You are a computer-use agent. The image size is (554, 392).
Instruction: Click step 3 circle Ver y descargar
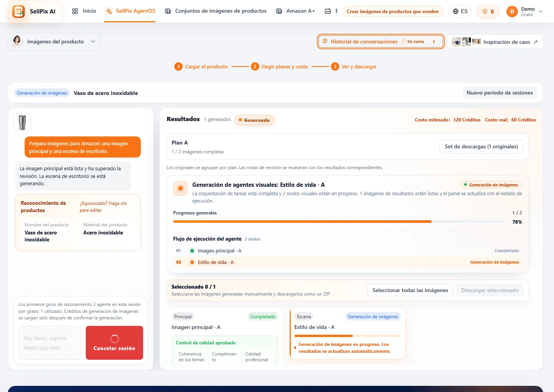point(335,66)
